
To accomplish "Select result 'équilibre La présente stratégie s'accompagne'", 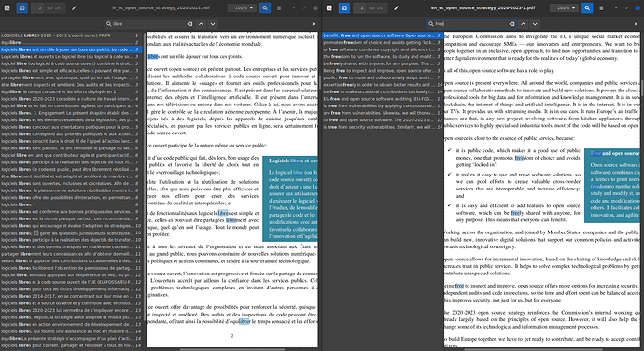I will coord(71,338).
